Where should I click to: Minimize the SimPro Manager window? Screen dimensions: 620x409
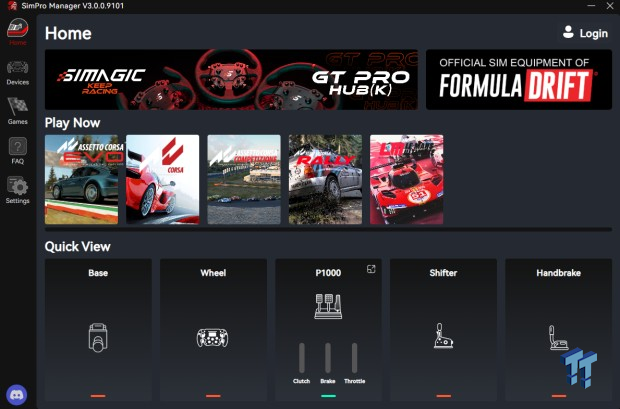[x=591, y=6]
